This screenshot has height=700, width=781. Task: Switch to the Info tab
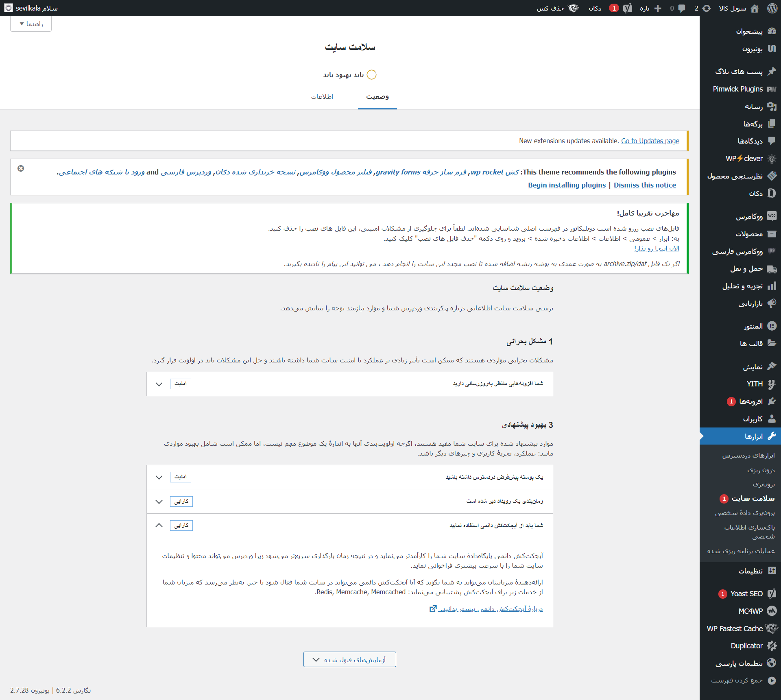[x=322, y=97]
